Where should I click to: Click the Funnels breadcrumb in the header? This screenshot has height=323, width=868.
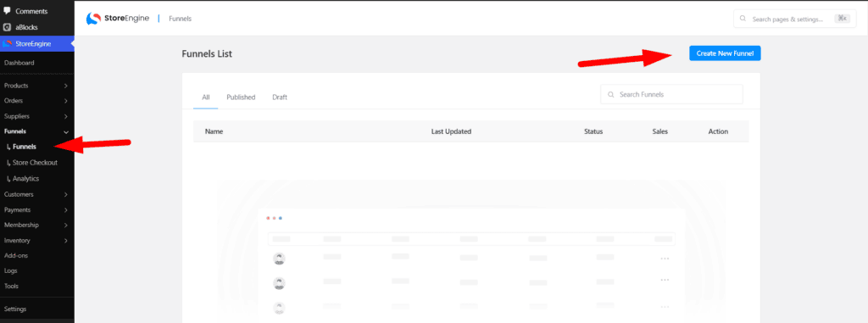(x=181, y=19)
